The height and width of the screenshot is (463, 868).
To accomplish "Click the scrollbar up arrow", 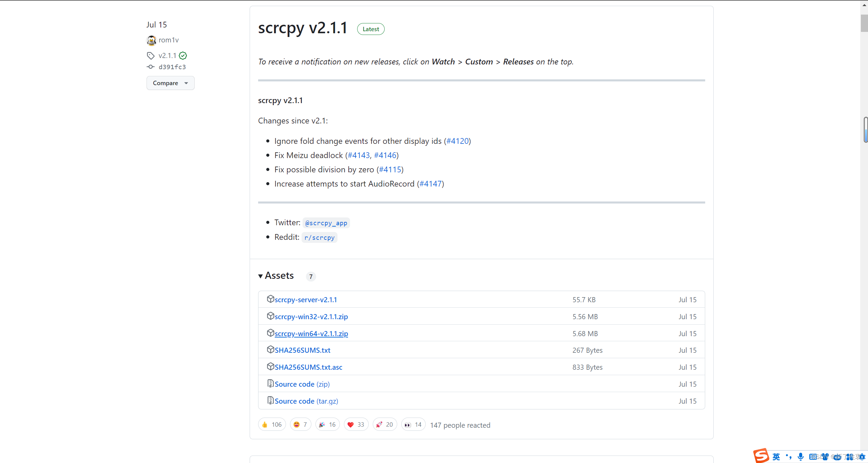I will [864, 5].
